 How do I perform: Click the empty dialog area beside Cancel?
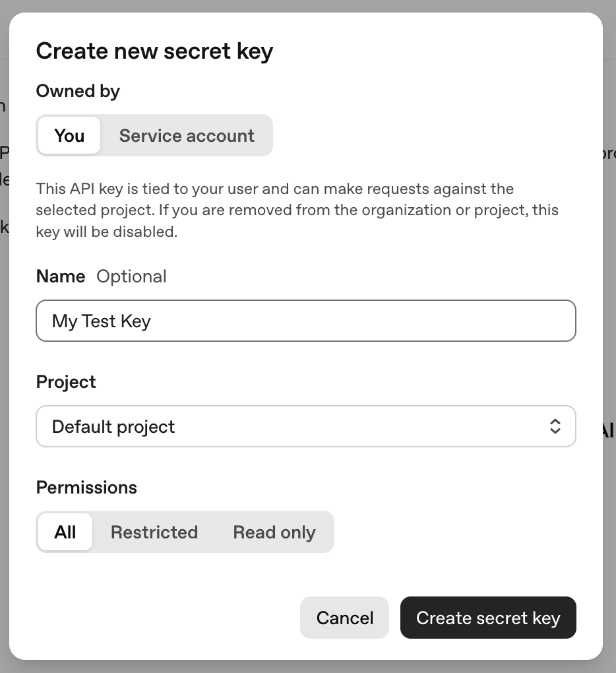[165, 618]
